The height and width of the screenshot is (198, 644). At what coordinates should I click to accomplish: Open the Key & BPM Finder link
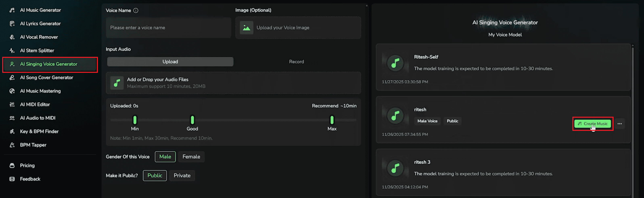click(39, 132)
